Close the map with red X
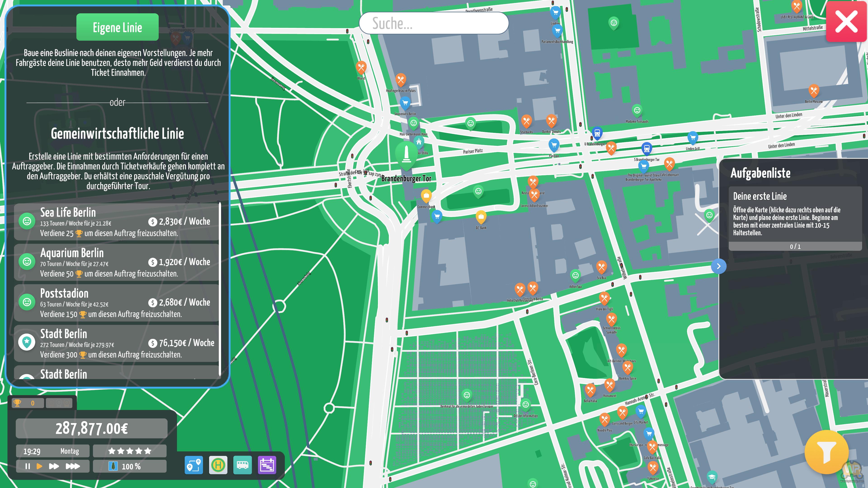Screen dimensions: 868x488 (846, 21)
